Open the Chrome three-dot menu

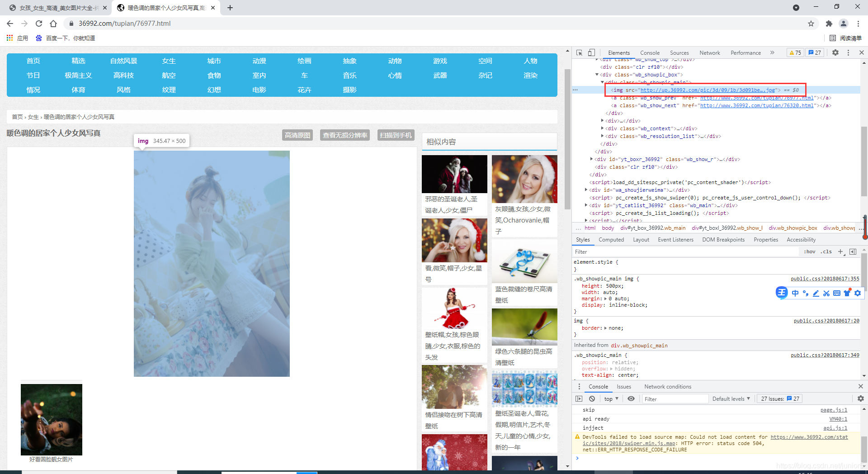tap(858, 24)
